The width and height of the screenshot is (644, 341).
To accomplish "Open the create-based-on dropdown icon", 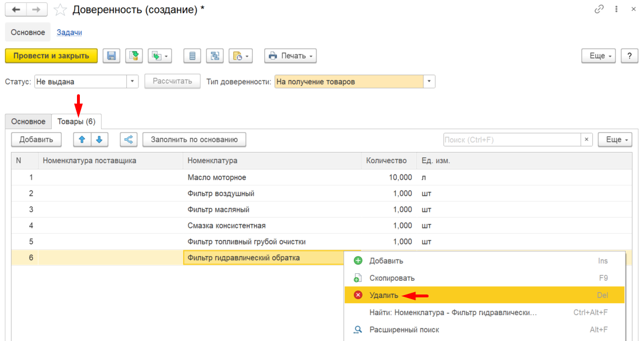I will [160, 56].
